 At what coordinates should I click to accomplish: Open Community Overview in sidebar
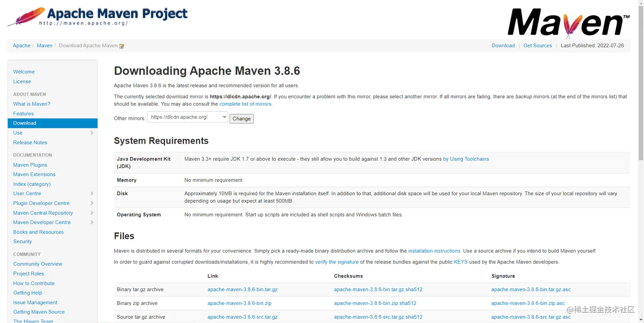[38, 264]
